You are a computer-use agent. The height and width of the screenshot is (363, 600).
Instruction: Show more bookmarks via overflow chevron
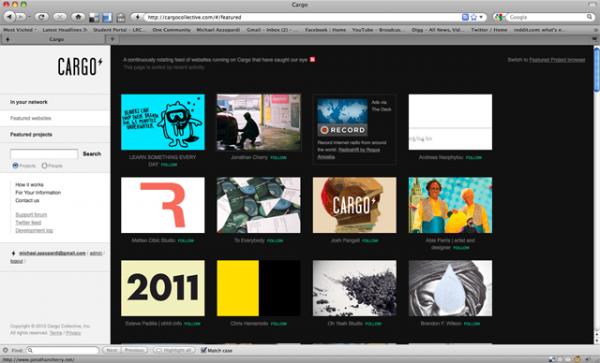(x=595, y=30)
